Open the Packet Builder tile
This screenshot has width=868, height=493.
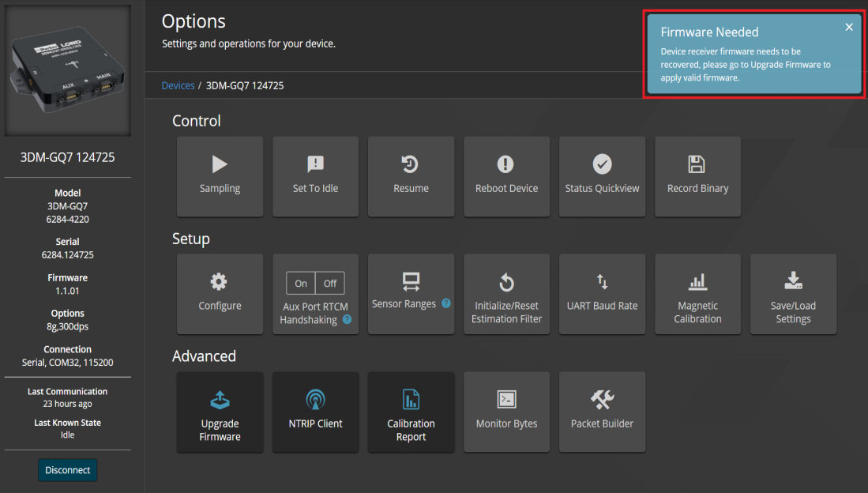(603, 412)
